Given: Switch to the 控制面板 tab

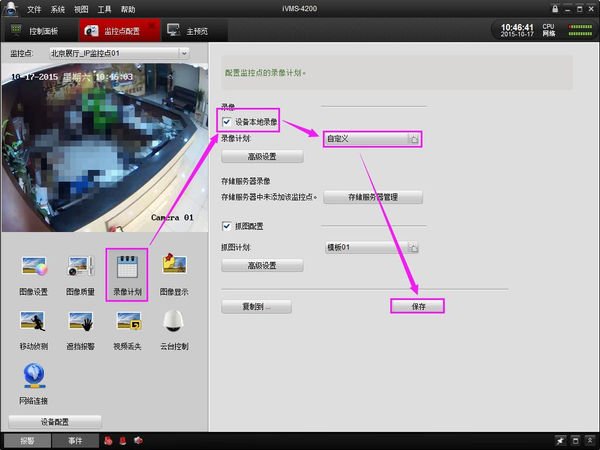Looking at the screenshot, I should (x=40, y=30).
